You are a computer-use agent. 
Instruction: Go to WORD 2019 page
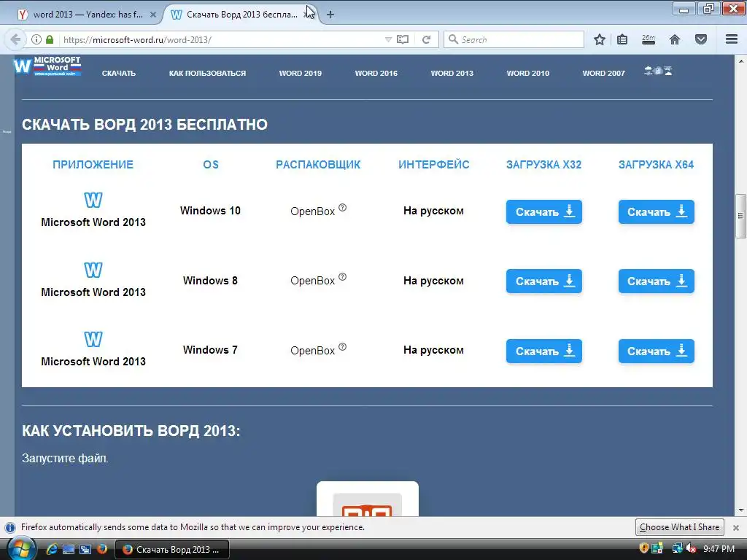(x=300, y=74)
